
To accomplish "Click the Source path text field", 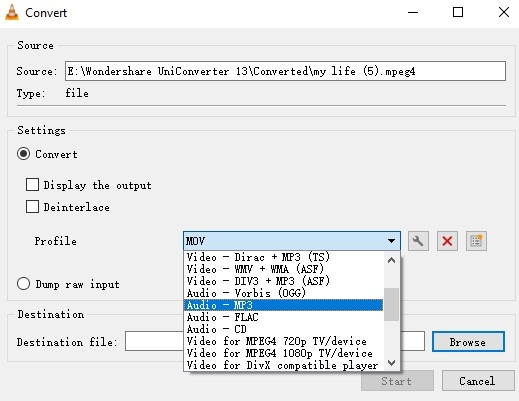I will click(285, 71).
